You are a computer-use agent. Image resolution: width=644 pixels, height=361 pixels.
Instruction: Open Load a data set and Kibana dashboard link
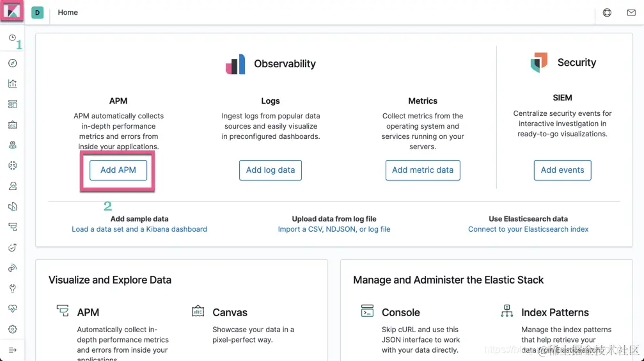139,229
